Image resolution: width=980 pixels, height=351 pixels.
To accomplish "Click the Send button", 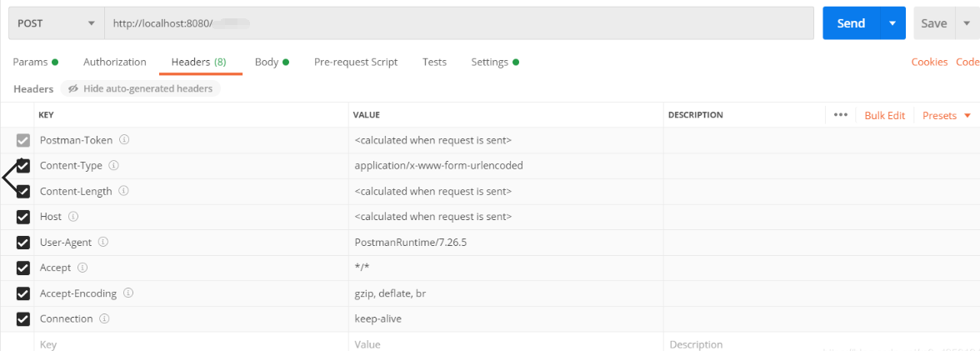I will click(851, 23).
